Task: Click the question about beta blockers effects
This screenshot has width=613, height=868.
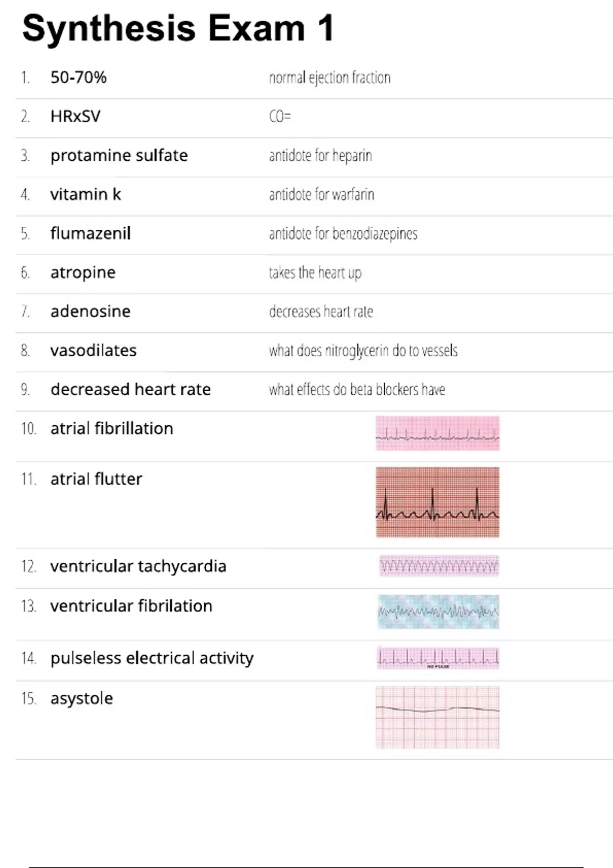Action: [x=357, y=390]
